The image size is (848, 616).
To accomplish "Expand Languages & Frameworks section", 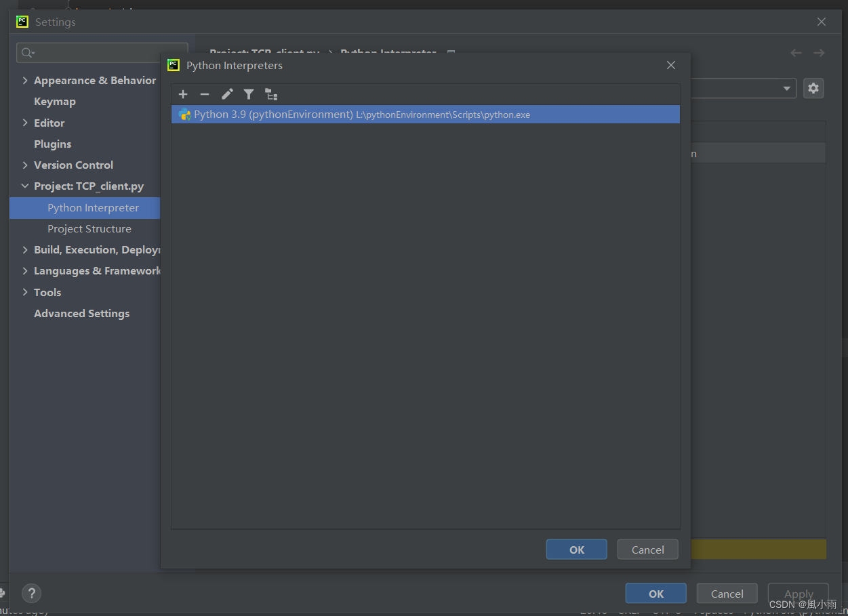I will 25,271.
